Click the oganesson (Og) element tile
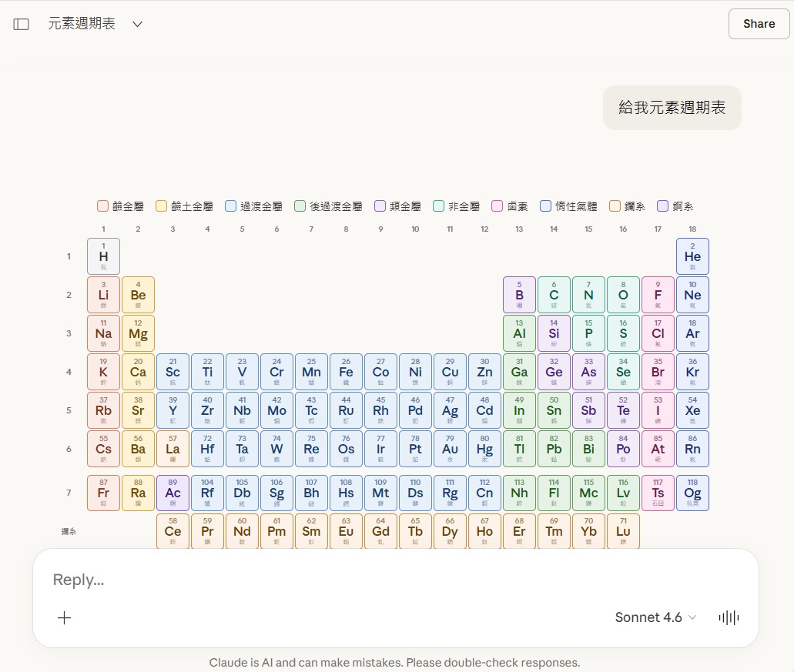 (692, 493)
